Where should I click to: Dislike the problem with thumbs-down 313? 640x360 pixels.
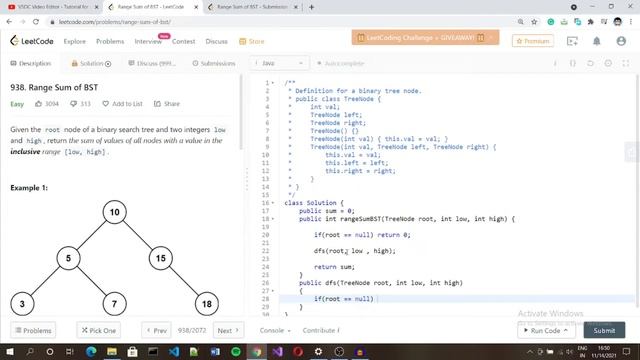(80, 104)
